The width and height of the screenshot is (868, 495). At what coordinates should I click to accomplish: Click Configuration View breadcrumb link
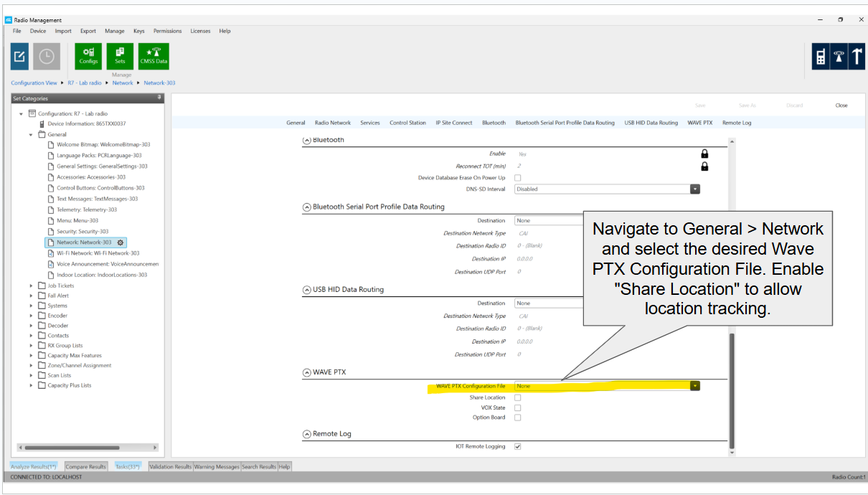point(34,83)
